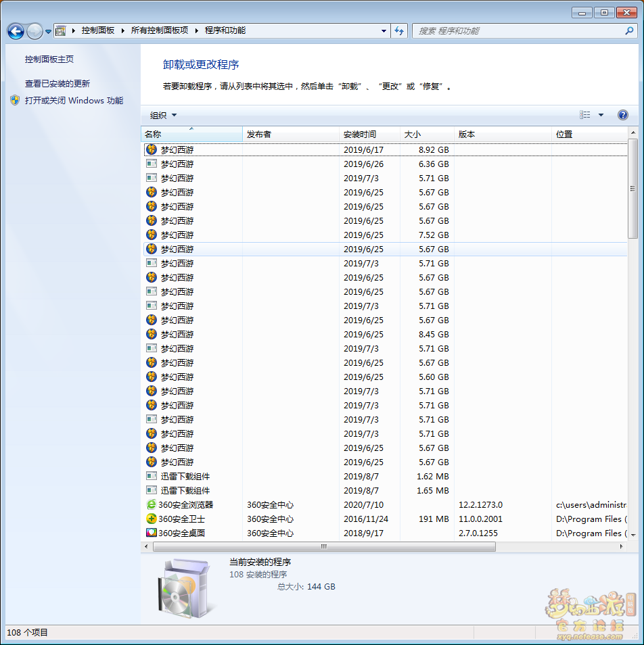Click the 360安全浏览器 program icon
Screen dimensions: 644x645
[152, 504]
